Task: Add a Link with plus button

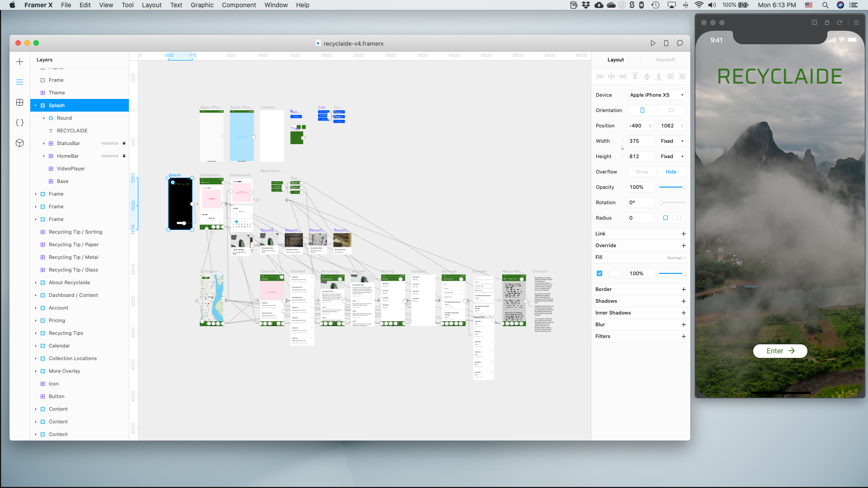Action: 684,234
